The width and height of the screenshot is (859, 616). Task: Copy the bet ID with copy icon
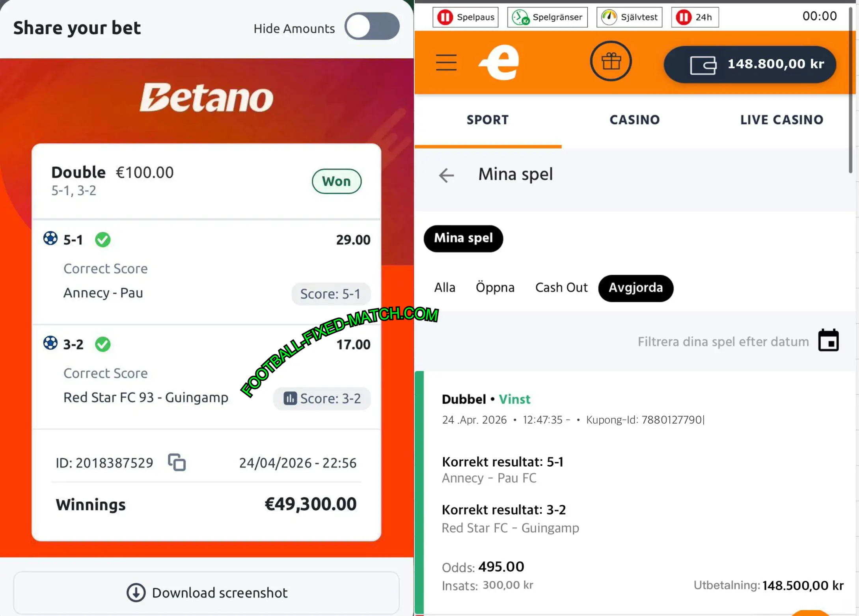point(177,462)
